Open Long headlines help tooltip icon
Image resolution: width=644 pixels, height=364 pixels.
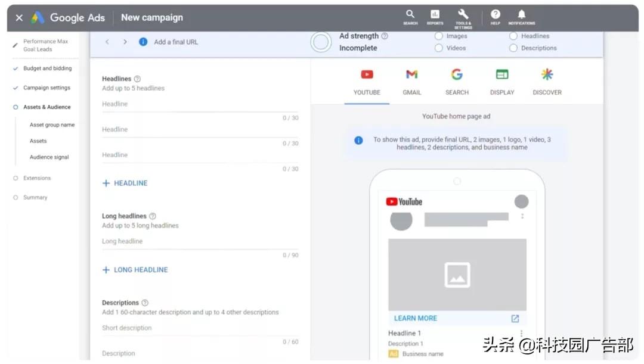tap(153, 216)
